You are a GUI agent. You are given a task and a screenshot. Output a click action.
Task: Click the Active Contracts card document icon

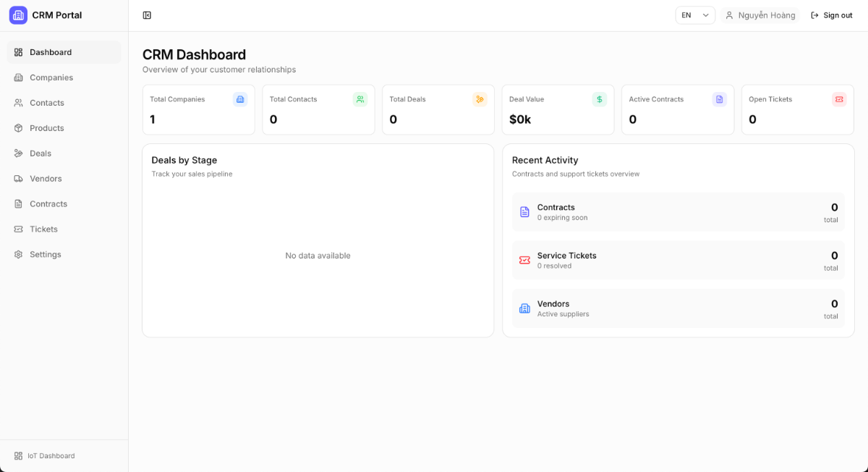tap(719, 99)
